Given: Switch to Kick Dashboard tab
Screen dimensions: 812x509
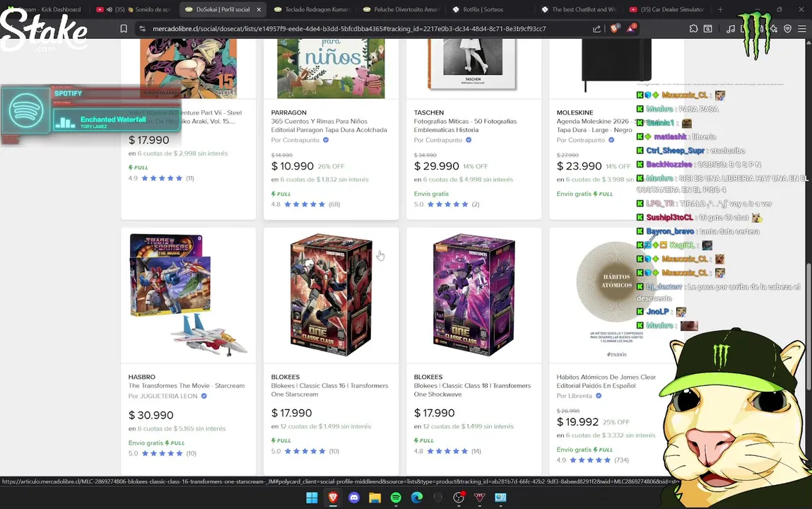Looking at the screenshot, I should point(45,9).
